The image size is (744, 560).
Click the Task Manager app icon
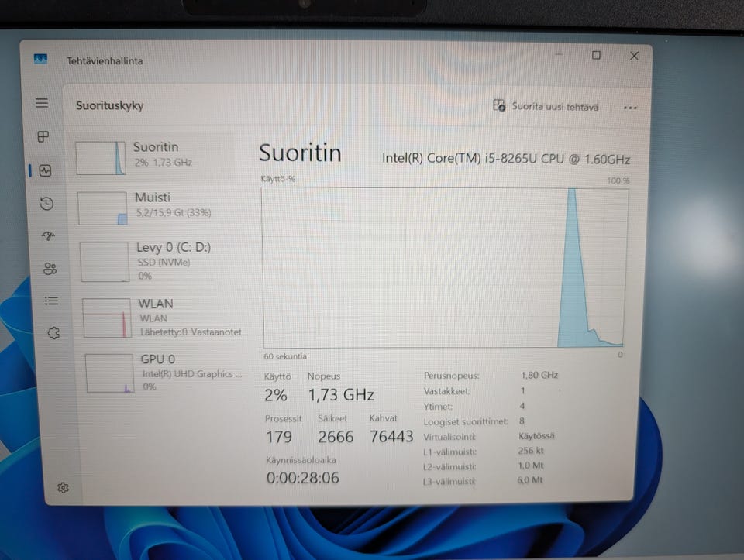(41, 60)
